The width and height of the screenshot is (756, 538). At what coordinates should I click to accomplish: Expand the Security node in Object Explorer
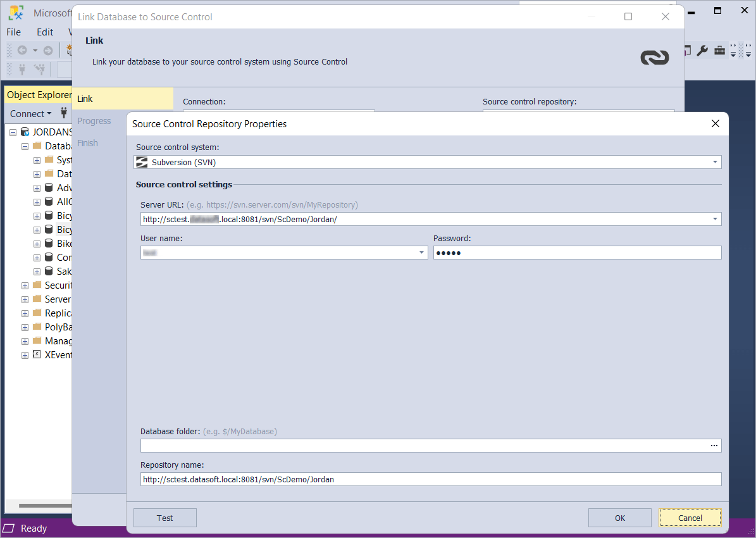point(24,285)
